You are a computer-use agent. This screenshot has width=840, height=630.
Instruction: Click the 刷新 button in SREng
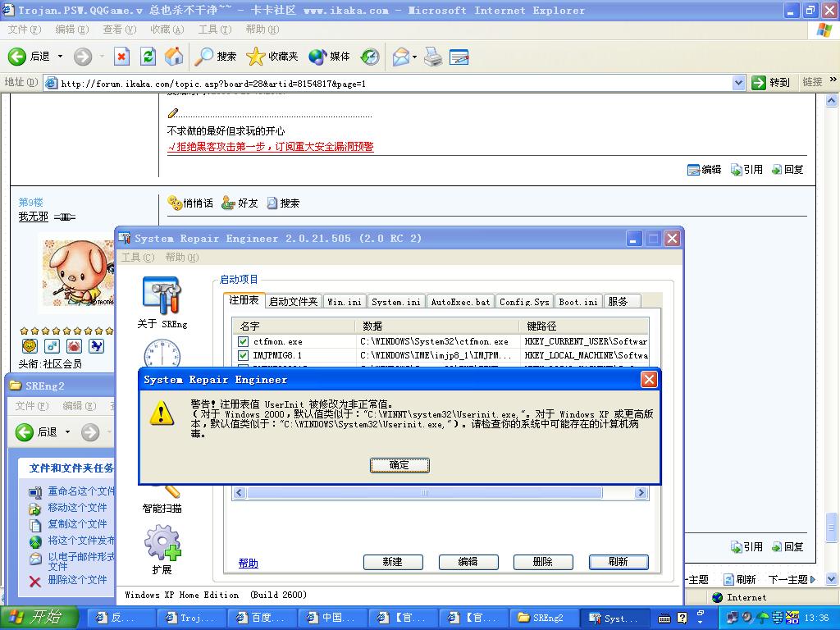pos(619,561)
